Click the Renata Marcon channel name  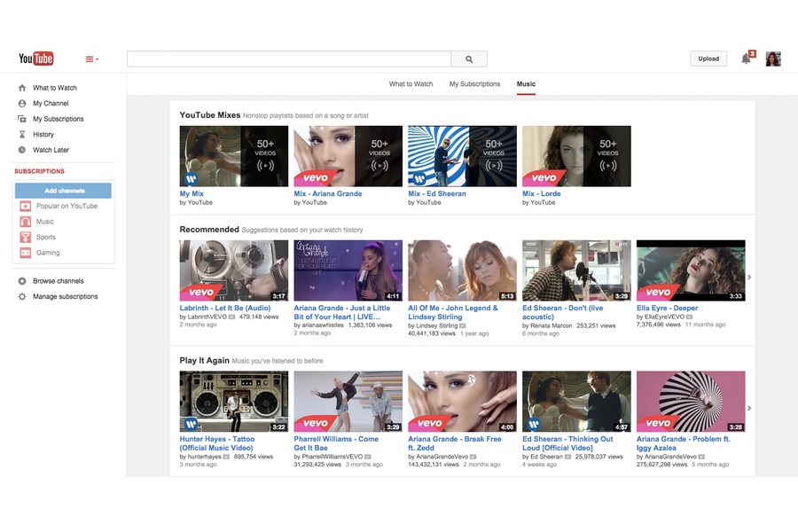tap(552, 325)
